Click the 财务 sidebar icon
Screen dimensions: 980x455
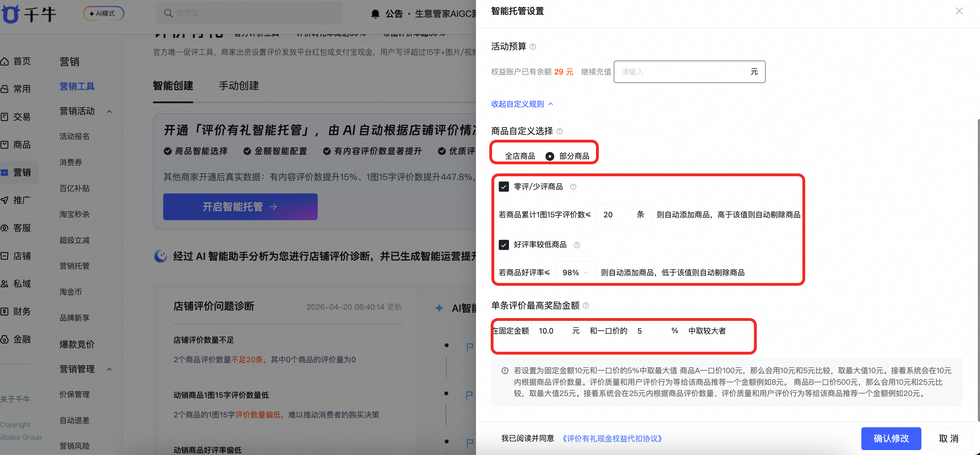(x=5, y=311)
